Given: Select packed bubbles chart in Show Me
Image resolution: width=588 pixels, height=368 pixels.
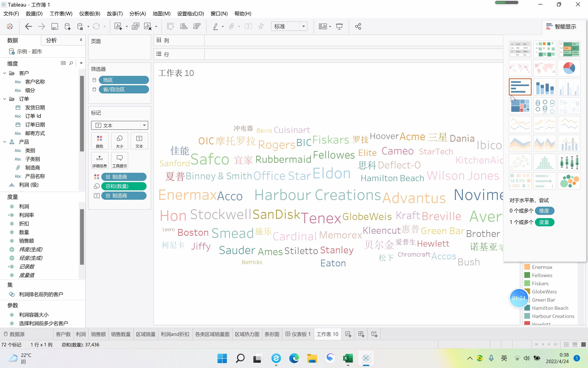Looking at the screenshot, I should [x=569, y=181].
